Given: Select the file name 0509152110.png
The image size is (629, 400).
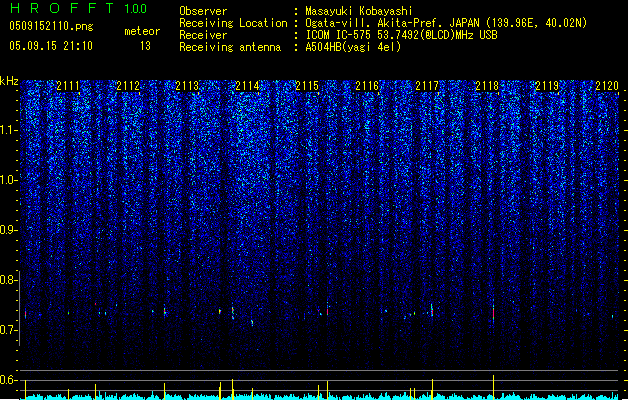Looking at the screenshot, I should pos(51,26).
